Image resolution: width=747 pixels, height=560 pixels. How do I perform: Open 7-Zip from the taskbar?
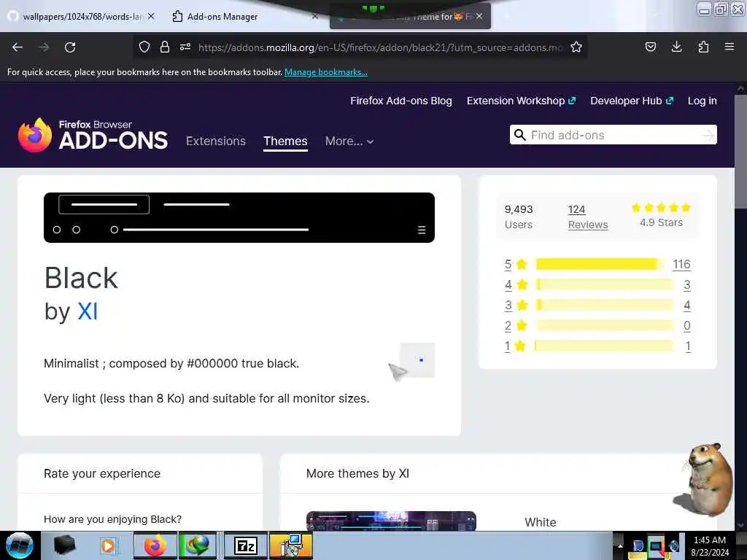(x=246, y=545)
